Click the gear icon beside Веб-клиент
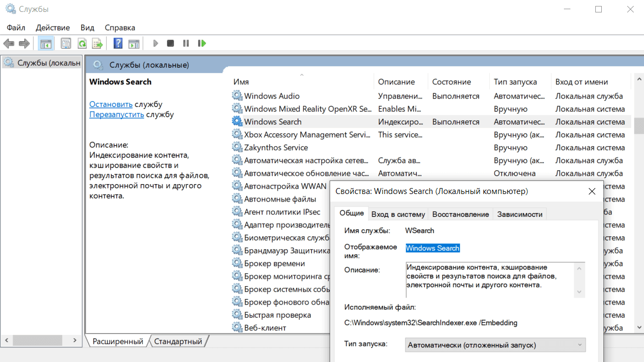Image resolution: width=644 pixels, height=362 pixels. pos(237,327)
